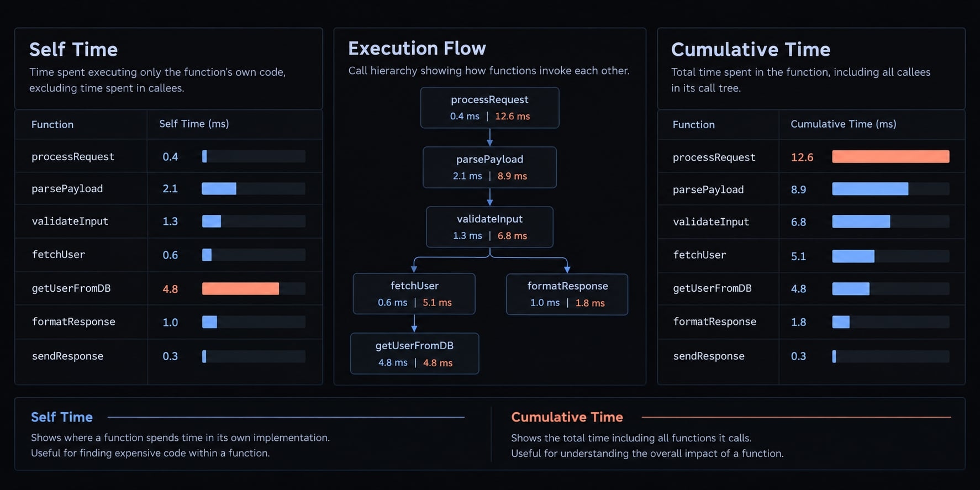Image resolution: width=980 pixels, height=490 pixels.
Task: Click the Cumulative Time panel title at top
Action: (751, 50)
